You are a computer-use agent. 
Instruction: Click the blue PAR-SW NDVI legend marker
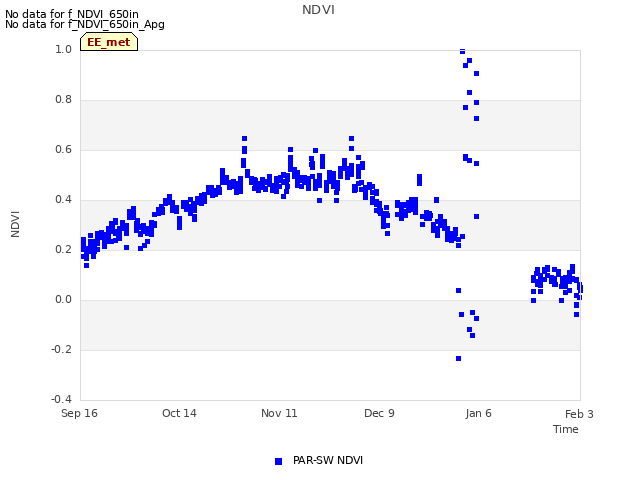278,461
